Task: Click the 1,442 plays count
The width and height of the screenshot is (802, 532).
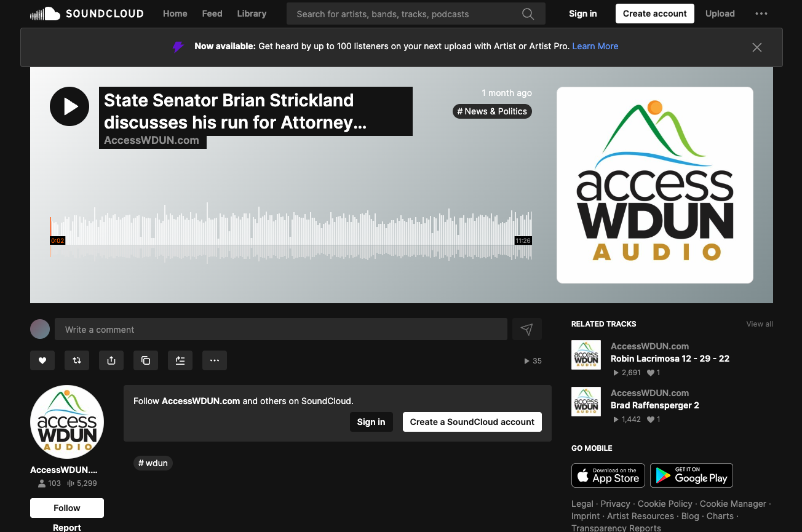Action: [627, 419]
